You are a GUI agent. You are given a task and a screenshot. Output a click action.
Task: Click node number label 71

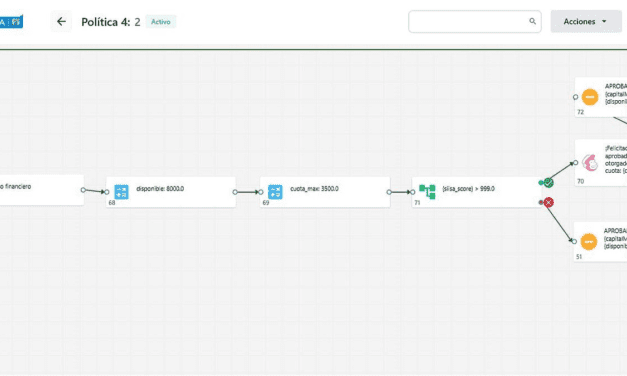tap(417, 203)
